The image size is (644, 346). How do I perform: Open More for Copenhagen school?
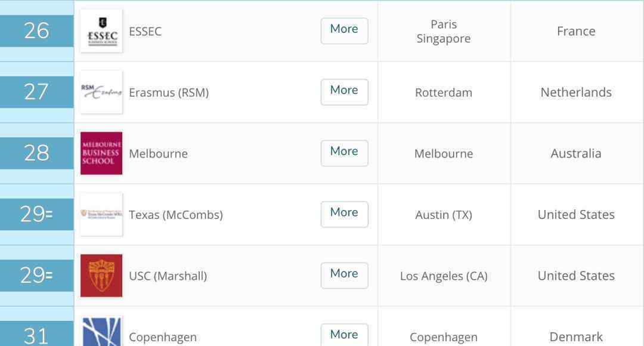point(344,335)
